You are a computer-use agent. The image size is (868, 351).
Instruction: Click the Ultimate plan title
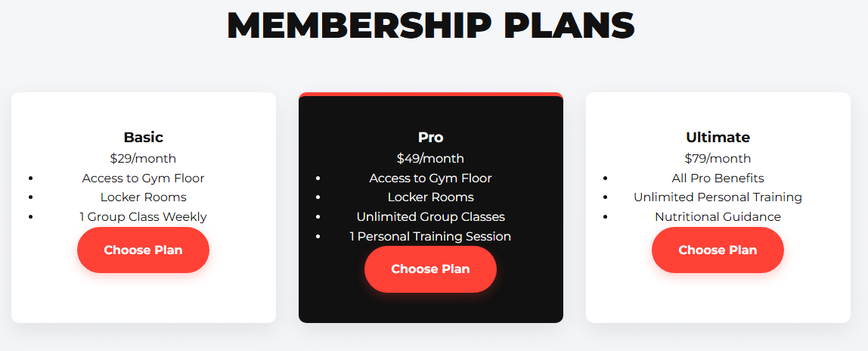click(x=718, y=137)
